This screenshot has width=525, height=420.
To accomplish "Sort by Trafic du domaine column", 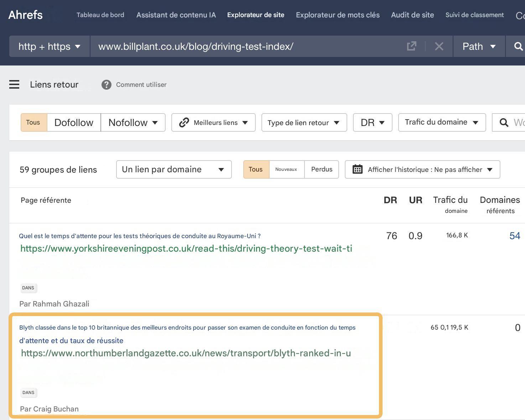I will [450, 205].
